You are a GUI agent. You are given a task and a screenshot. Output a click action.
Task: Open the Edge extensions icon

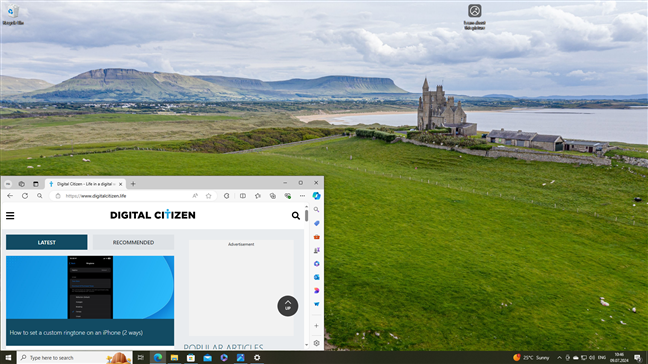[226, 196]
